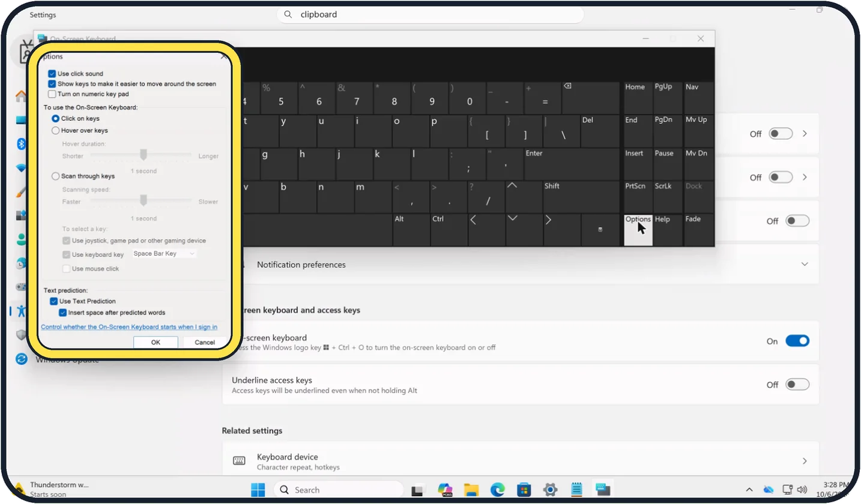This screenshot has width=861, height=504.
Task: Tap the left arrow key on the On-Screen Keyboard
Action: [x=487, y=229]
